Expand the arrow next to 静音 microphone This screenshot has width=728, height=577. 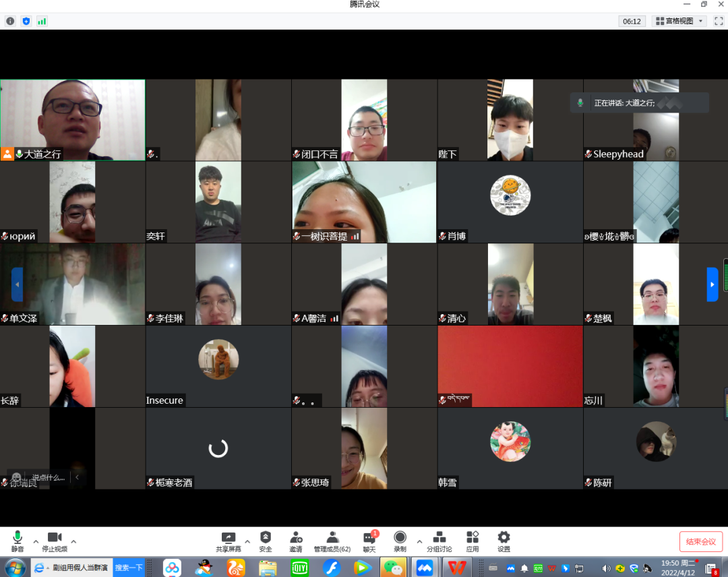tap(36, 541)
